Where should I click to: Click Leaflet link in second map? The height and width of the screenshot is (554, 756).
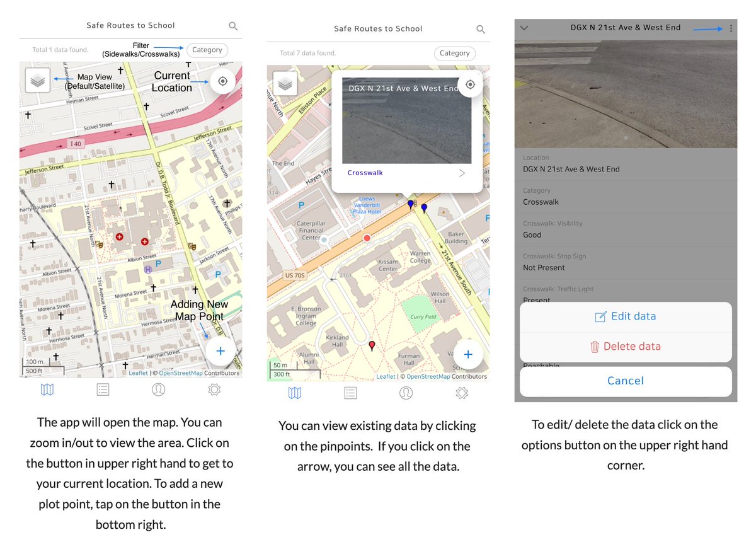point(386,377)
